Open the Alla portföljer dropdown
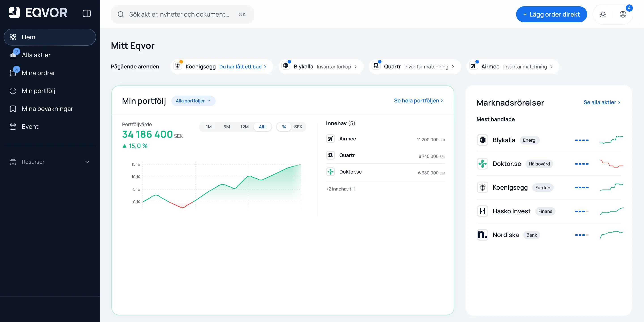This screenshot has height=322, width=644. click(x=193, y=101)
